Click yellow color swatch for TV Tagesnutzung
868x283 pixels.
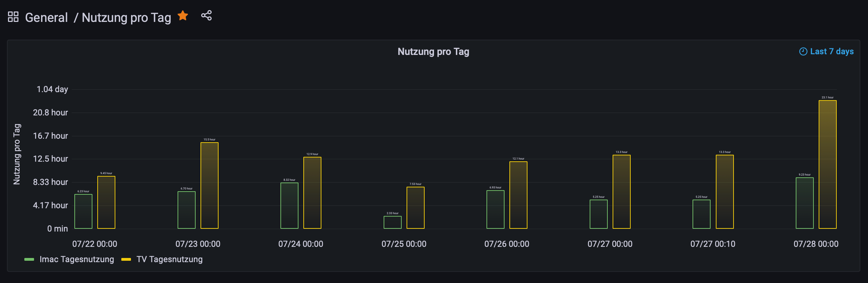[x=126, y=259]
